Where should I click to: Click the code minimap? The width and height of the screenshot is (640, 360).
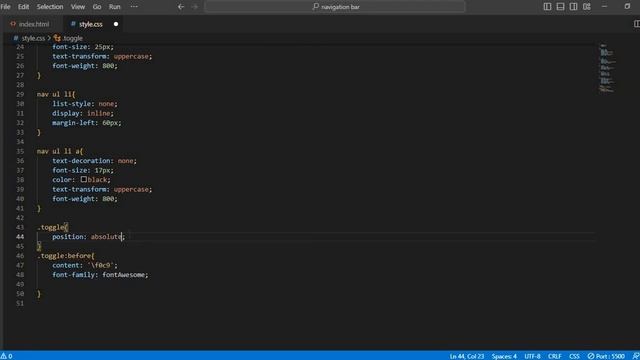click(x=607, y=68)
